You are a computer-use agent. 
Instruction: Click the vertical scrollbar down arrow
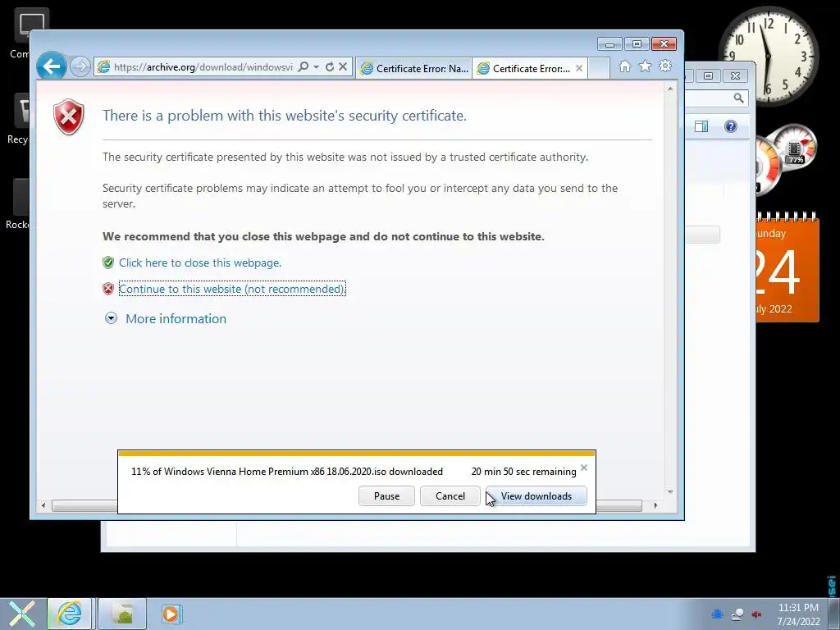(670, 492)
